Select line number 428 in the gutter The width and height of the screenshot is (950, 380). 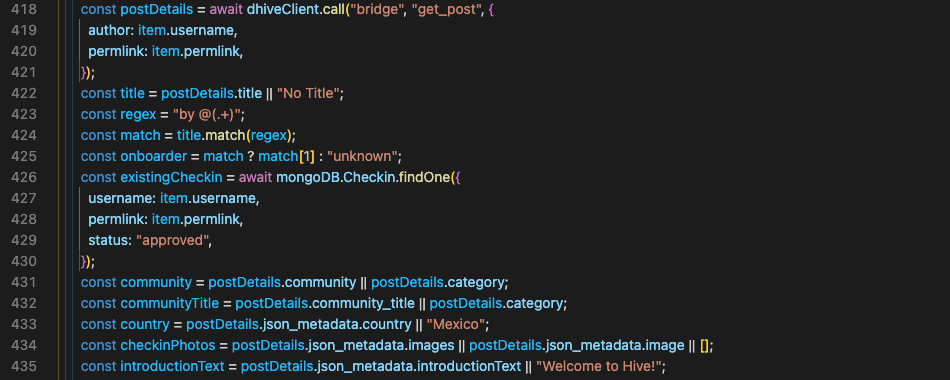click(x=24, y=219)
